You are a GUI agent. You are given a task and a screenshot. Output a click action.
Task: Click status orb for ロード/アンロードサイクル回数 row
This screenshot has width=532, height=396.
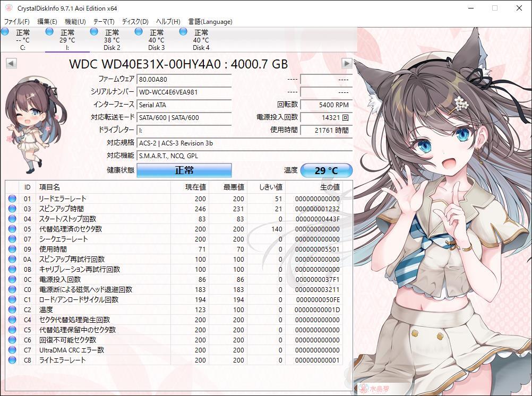pyautogui.click(x=12, y=299)
